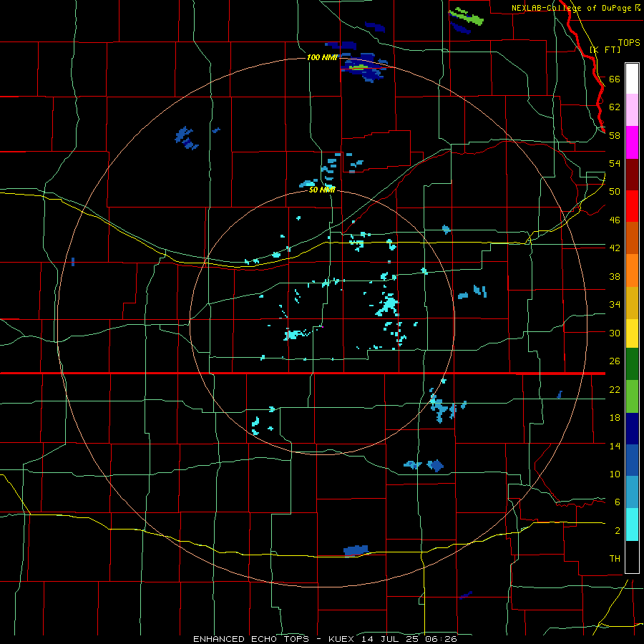
Task: Click the "100 NMI" range ring label
Action: 322,57
